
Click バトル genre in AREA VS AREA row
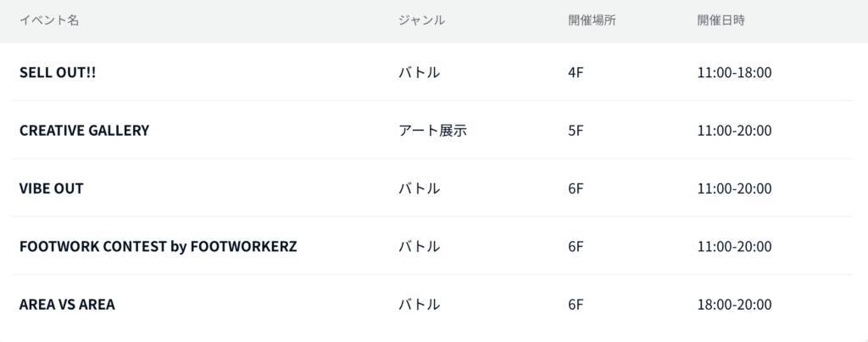(x=419, y=304)
